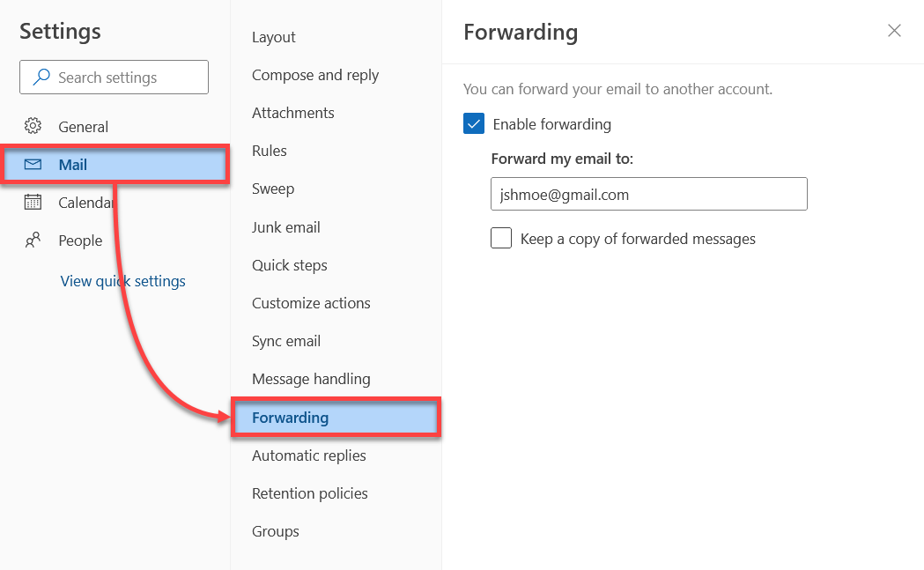Open View quick settings

pyautogui.click(x=122, y=280)
